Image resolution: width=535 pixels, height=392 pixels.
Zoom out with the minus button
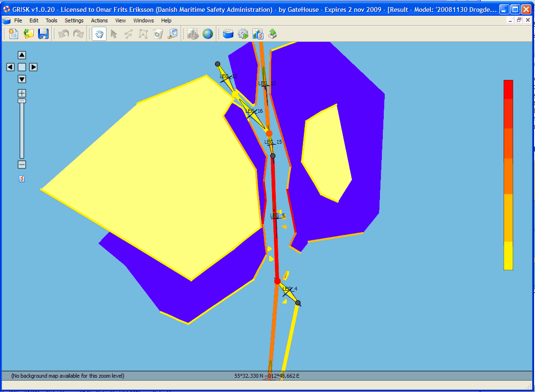22,165
